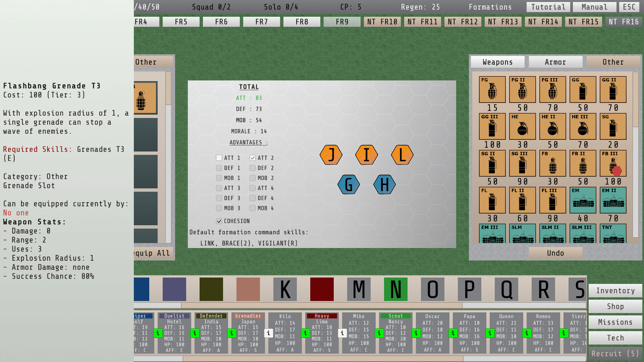Choose the EM II explosive item
The image size is (644, 362).
click(x=613, y=200)
